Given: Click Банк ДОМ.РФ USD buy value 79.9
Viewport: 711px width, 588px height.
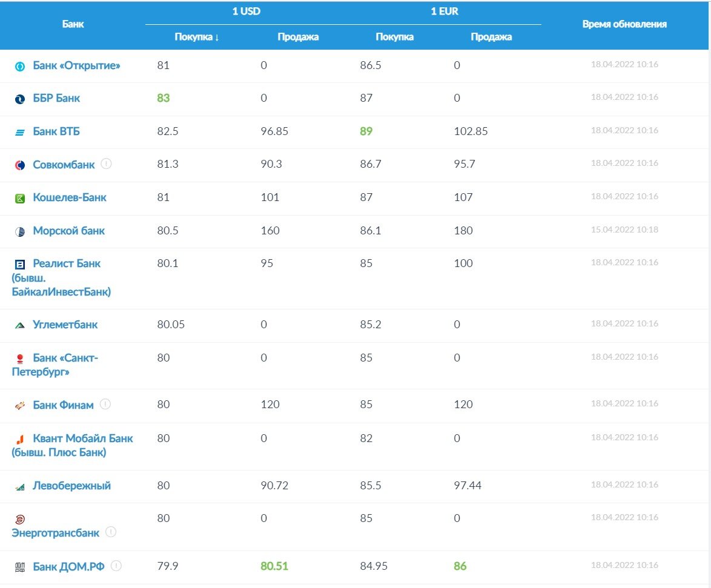Looking at the screenshot, I should (168, 566).
